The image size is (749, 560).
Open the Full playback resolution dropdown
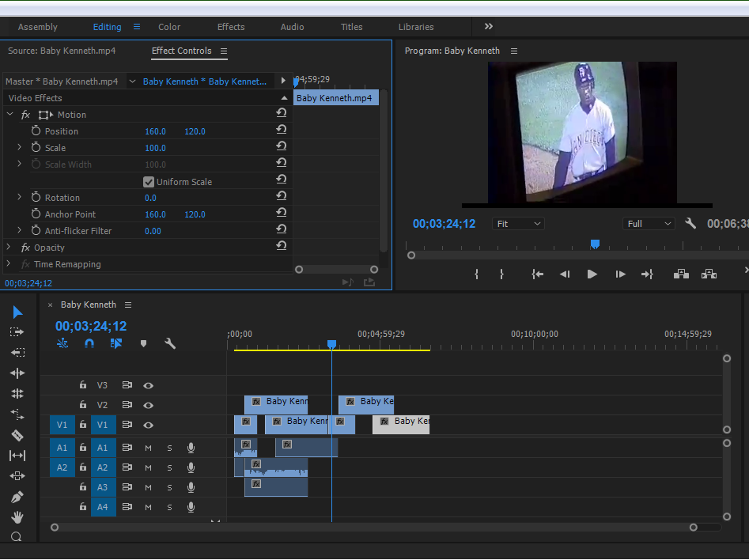(649, 224)
